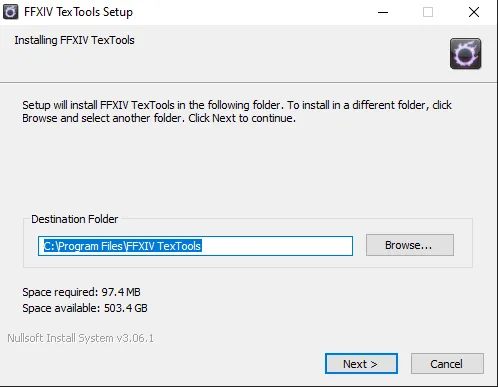This screenshot has height=387, width=498.
Task: Click the FFXIV TexTools logo in header
Action: point(465,53)
